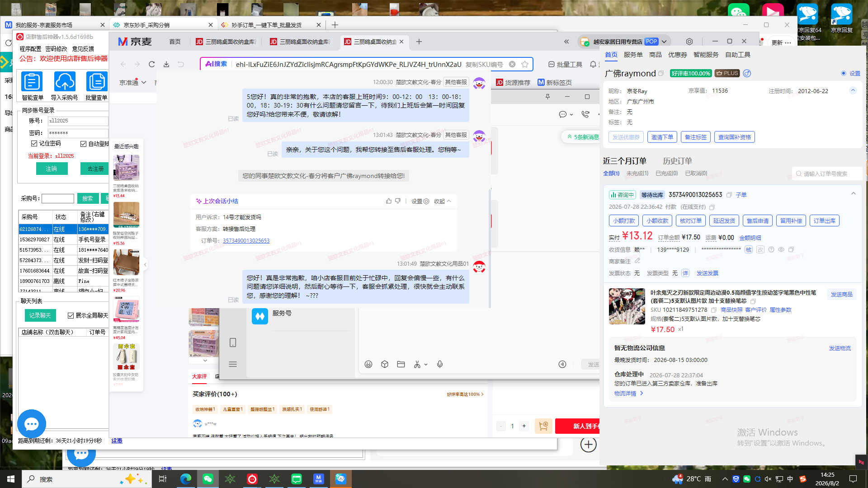Click the mobile phone icon in chat sidebar

(x=233, y=343)
